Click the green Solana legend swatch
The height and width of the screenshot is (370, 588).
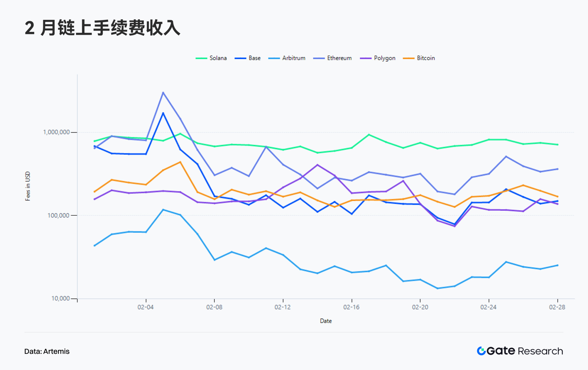[x=201, y=58]
